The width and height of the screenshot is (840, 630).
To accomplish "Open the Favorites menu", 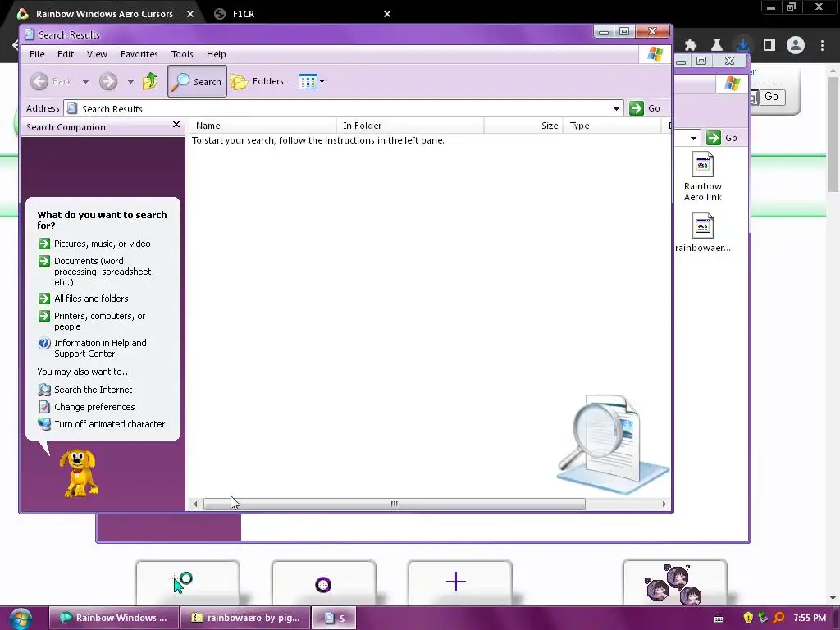I will pyautogui.click(x=139, y=54).
